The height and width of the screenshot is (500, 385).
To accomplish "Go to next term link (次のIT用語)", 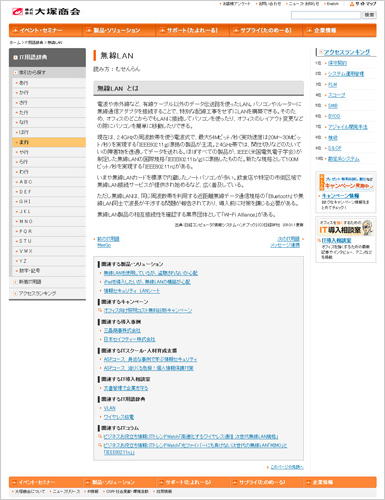I will coord(288,239).
